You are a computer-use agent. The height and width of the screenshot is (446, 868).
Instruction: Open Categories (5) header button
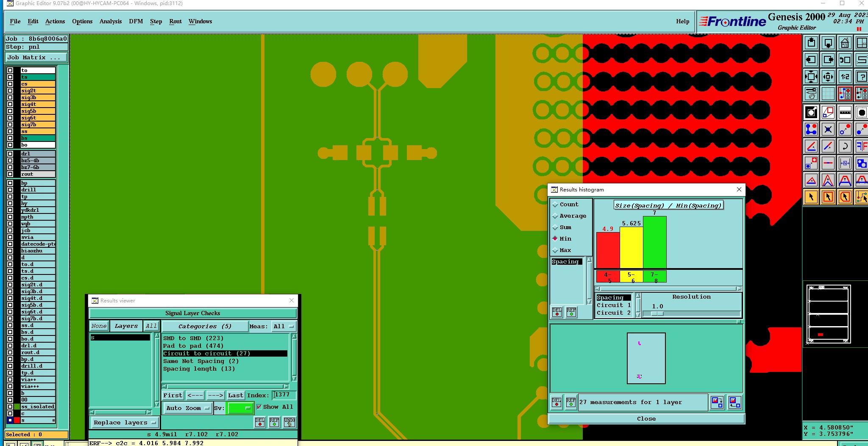point(205,327)
